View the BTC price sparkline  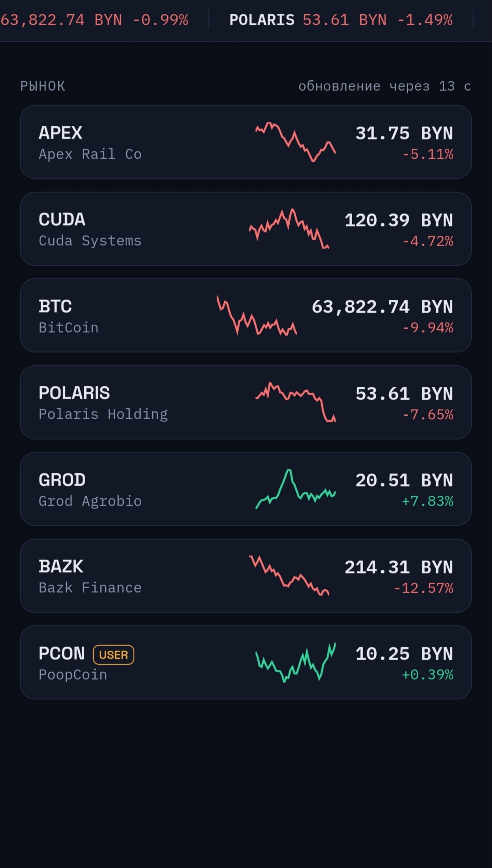click(257, 315)
